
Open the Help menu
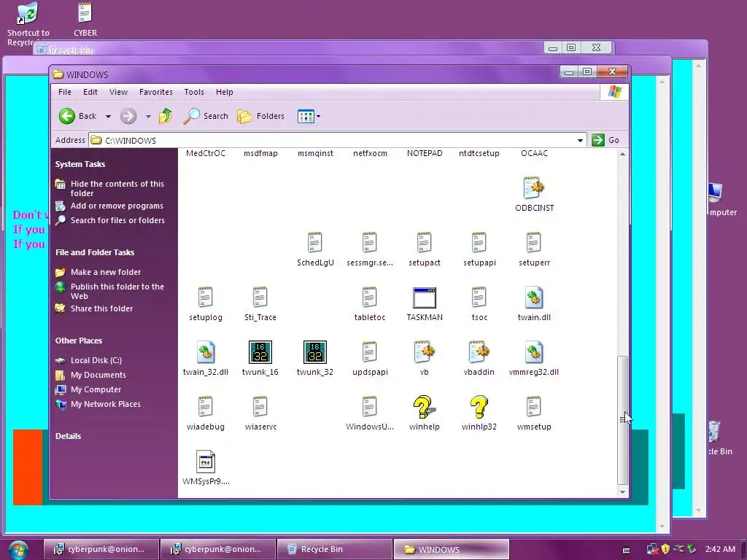[225, 92]
